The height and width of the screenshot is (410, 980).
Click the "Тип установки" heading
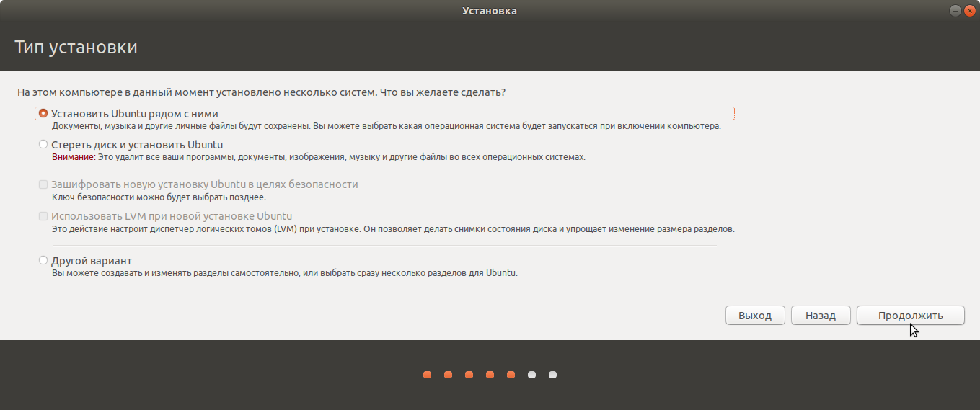point(76,48)
